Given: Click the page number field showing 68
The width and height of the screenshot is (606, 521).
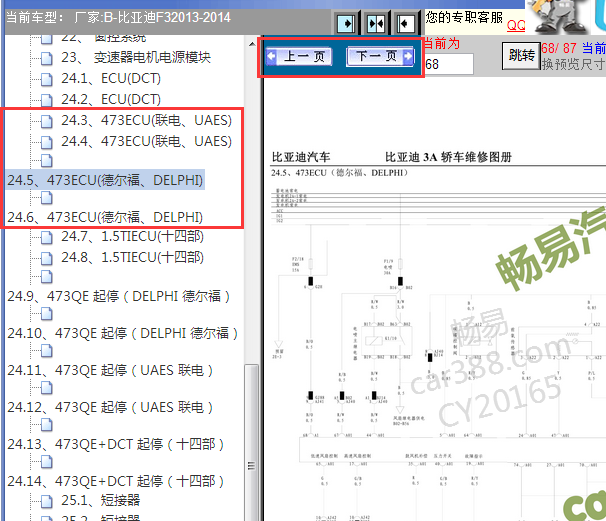Looking at the screenshot, I should 449,64.
